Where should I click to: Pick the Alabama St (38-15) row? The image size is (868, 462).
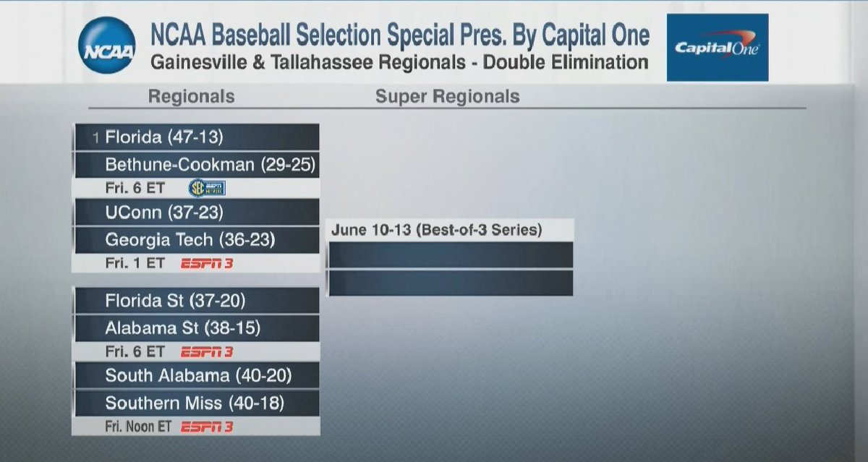(x=196, y=328)
